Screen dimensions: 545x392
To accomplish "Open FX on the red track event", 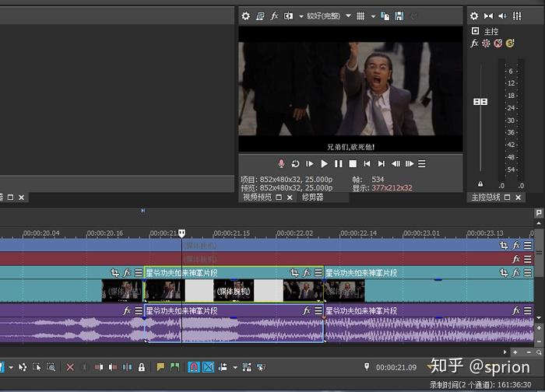I will click(x=516, y=259).
